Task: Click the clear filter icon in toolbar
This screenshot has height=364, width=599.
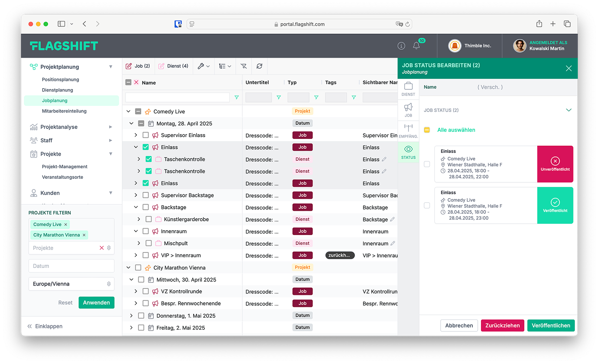Action: [243, 66]
